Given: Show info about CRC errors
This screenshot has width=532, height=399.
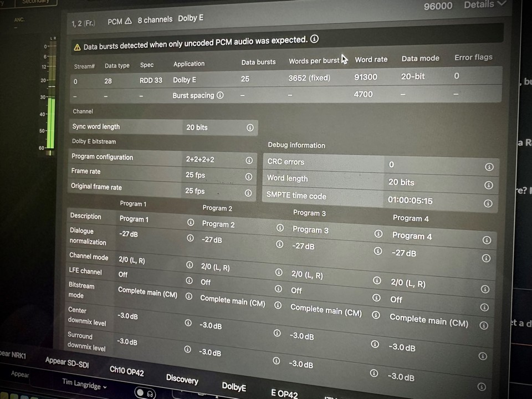Looking at the screenshot, I should tap(489, 167).
